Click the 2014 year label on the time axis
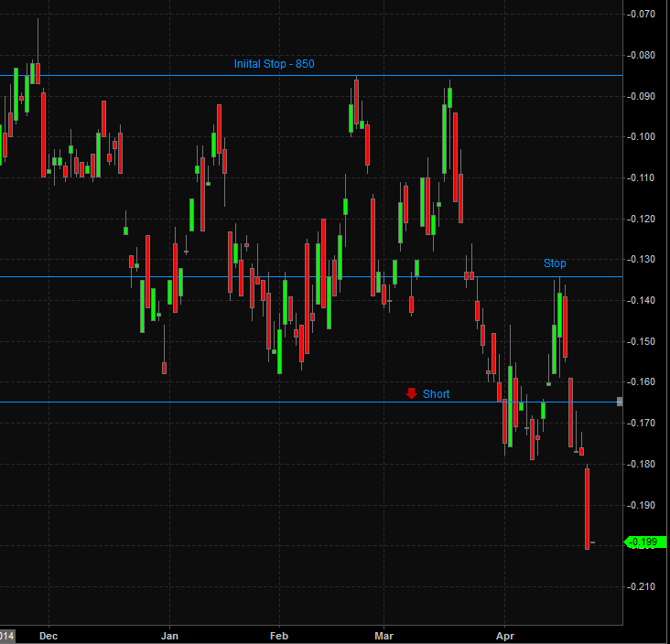Viewport: 670px width, 644px height. (x=6, y=636)
